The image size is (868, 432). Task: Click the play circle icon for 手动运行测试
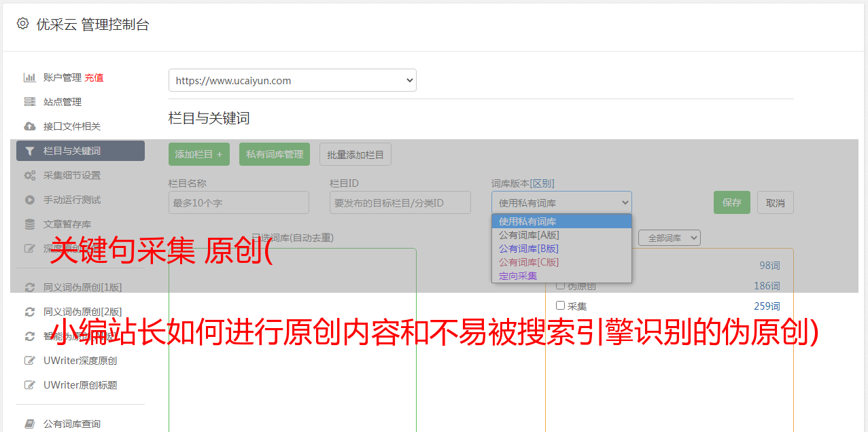[x=29, y=200]
